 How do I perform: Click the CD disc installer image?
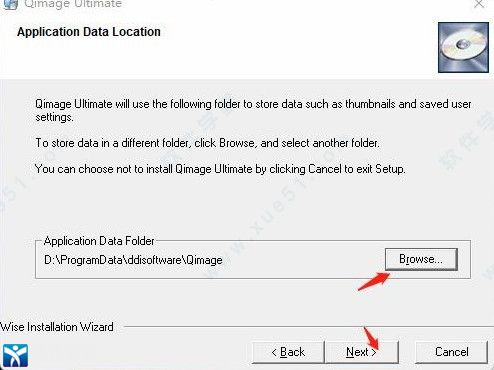pos(463,47)
